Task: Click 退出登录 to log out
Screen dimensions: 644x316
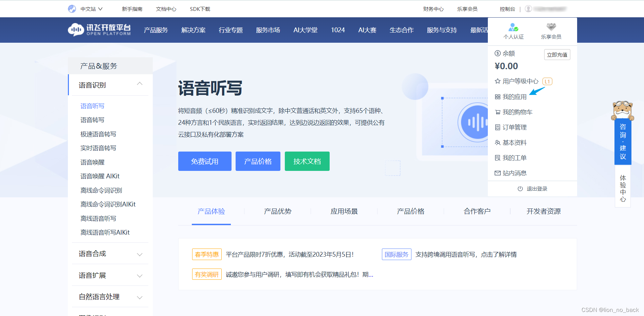Action: (532, 189)
